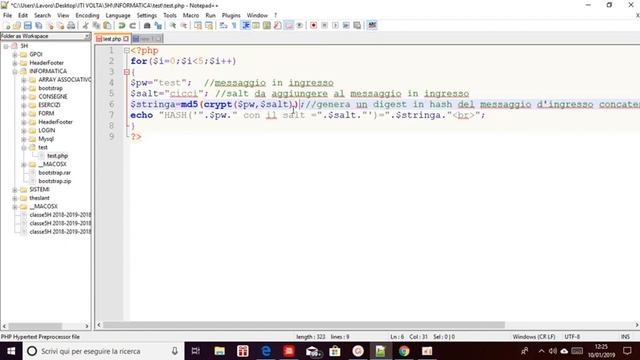Viewport: 640px width, 360px height.
Task: Click the spell check ABC toolbar icon
Action: pos(372,26)
